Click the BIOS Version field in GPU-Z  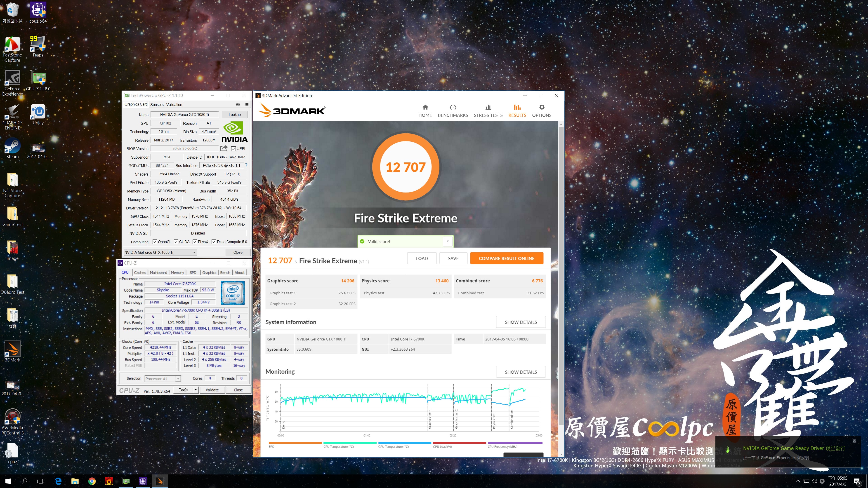(x=184, y=148)
